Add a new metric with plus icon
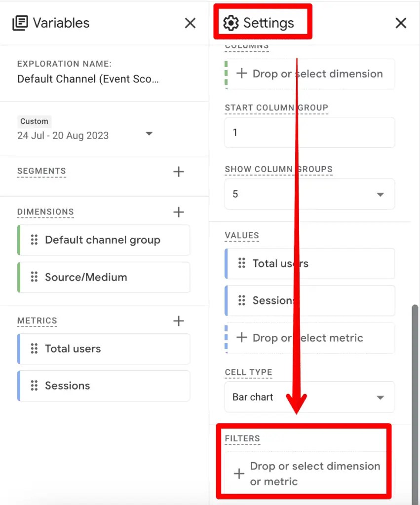Image resolution: width=420 pixels, height=505 pixels. (x=178, y=321)
